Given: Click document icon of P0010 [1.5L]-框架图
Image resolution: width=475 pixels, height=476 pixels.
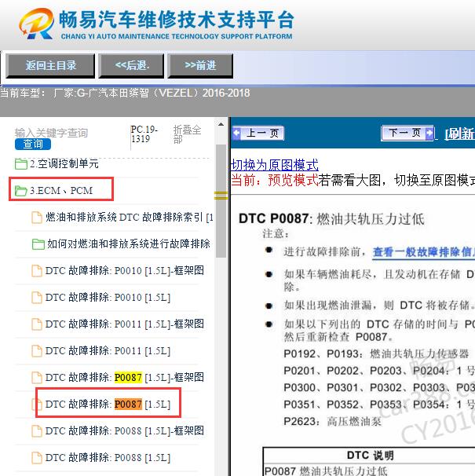Looking at the screenshot, I should (37, 271).
